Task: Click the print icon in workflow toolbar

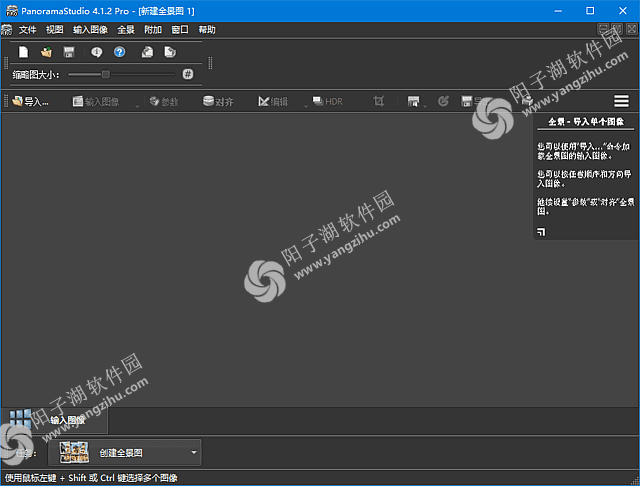Action: coord(527,101)
